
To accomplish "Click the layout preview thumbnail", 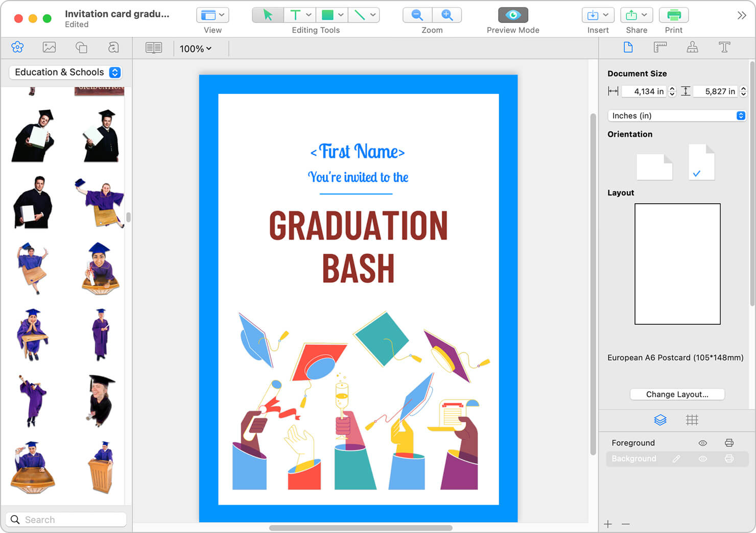I will tap(677, 264).
